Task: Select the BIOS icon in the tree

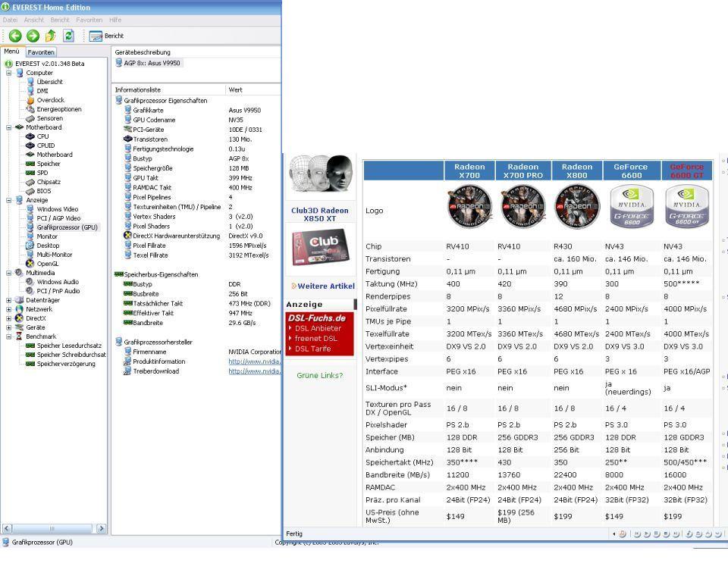Action: [x=30, y=191]
